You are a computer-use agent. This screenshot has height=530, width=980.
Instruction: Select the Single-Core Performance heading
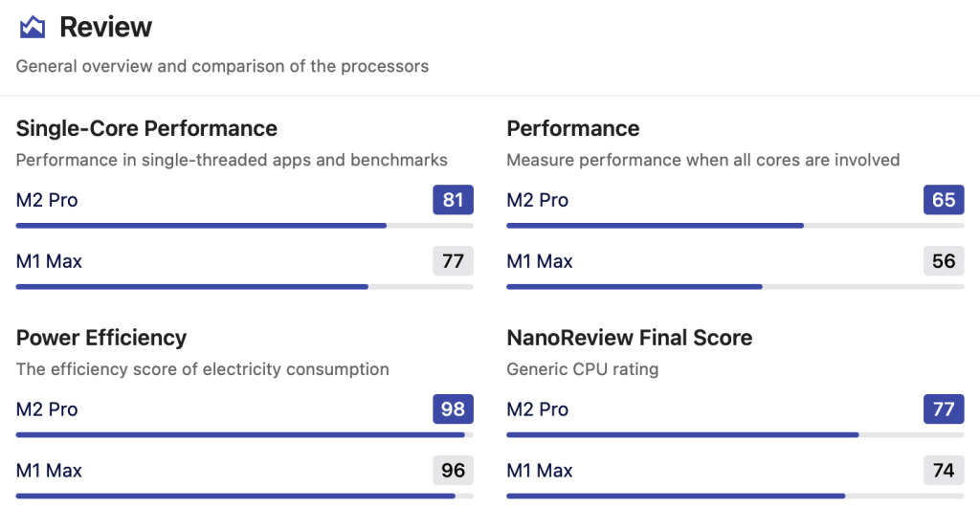146,128
